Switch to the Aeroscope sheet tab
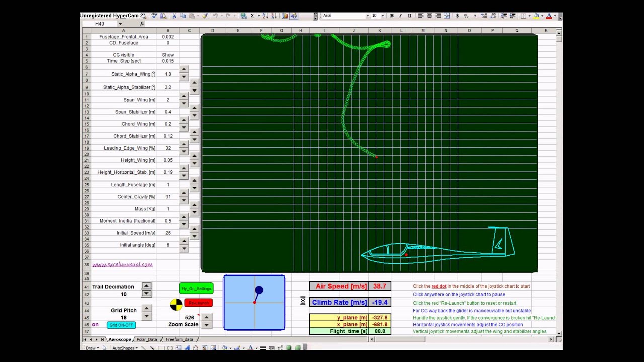 pyautogui.click(x=120, y=339)
